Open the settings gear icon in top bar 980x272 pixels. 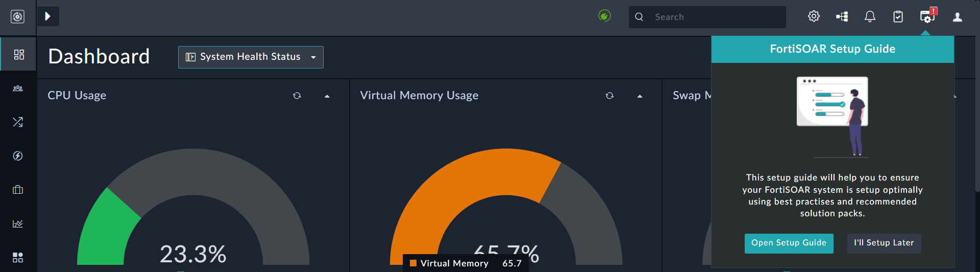[814, 17]
